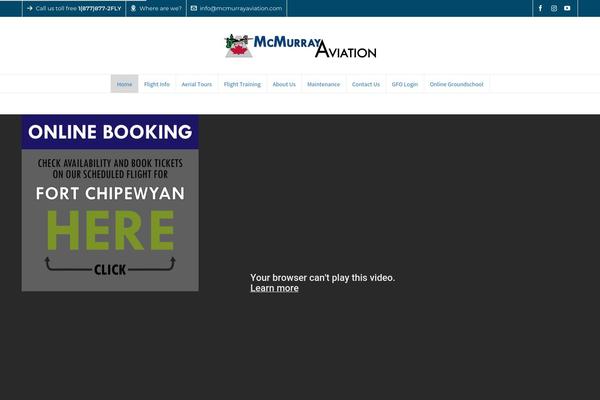This screenshot has height=400, width=600.
Task: Go to the Contact Us page
Action: [366, 84]
